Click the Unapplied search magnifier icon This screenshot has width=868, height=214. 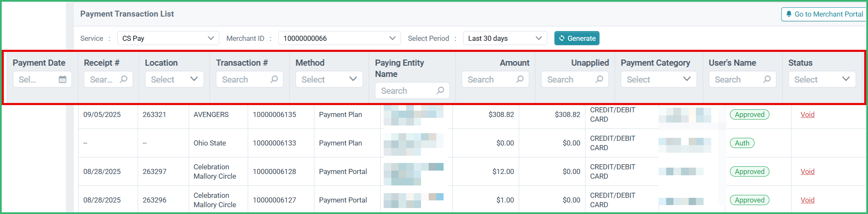click(599, 79)
